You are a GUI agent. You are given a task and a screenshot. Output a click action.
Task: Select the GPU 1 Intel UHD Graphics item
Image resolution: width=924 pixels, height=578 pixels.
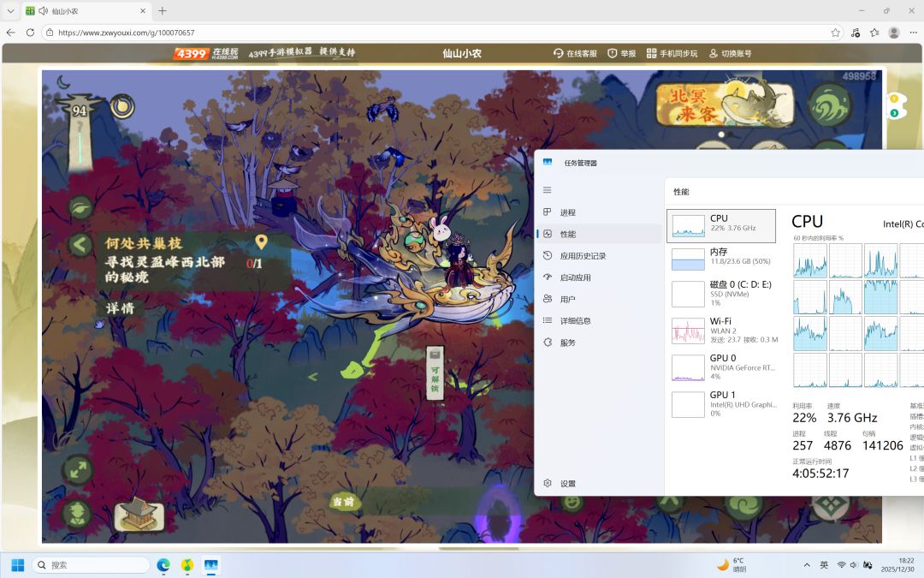point(721,404)
